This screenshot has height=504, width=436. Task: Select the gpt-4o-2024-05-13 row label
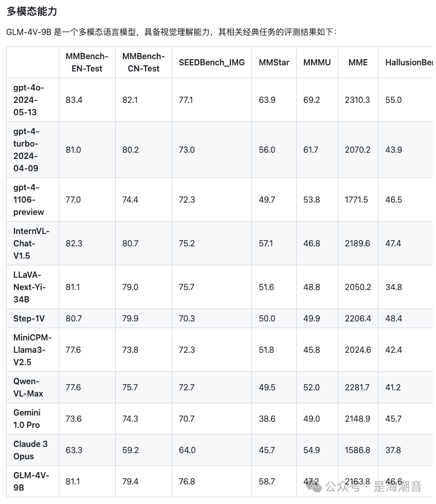click(x=29, y=100)
